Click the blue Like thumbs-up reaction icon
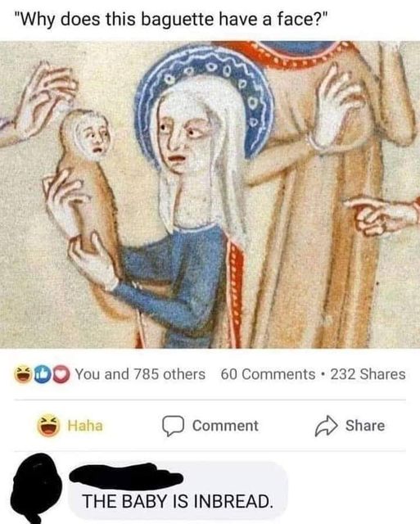This screenshot has width=420, height=524. [42, 375]
